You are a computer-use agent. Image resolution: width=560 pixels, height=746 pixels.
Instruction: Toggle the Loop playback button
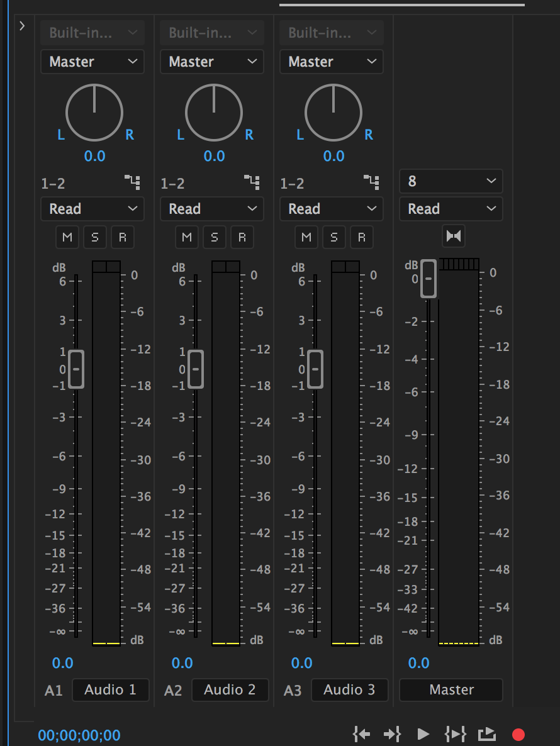tap(486, 733)
